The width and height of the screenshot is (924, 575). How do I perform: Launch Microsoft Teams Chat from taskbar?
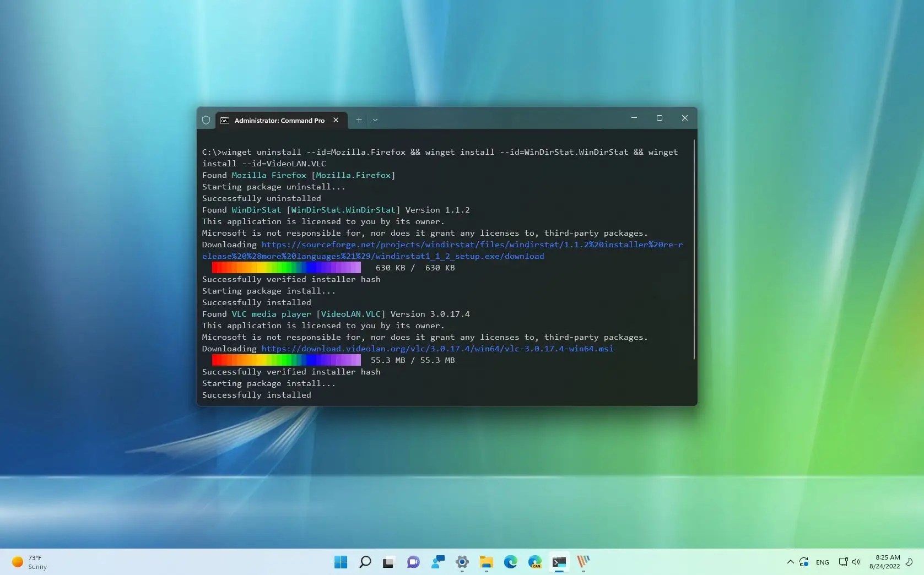point(413,562)
